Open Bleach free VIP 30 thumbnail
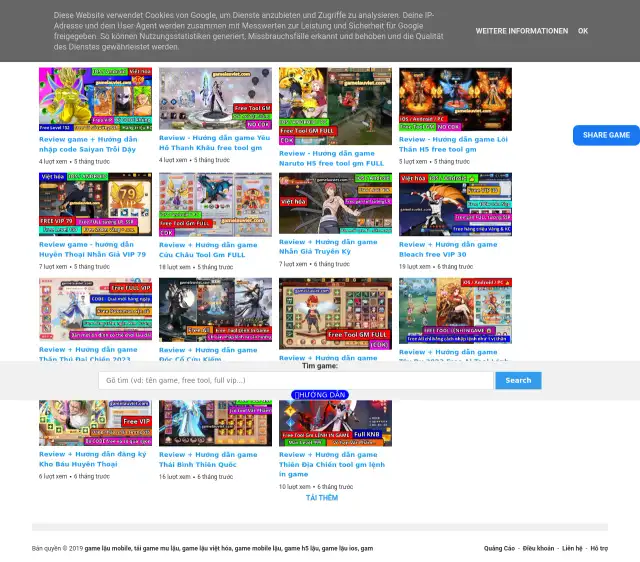 point(455,204)
